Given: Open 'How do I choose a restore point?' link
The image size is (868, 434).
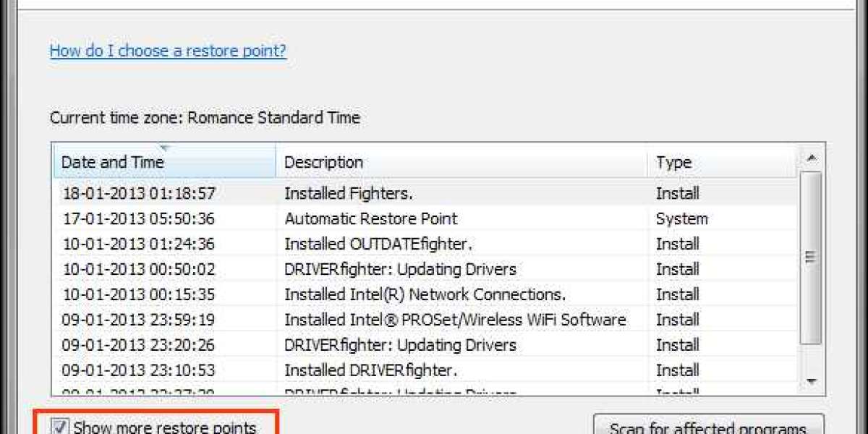Looking at the screenshot, I should (x=168, y=51).
